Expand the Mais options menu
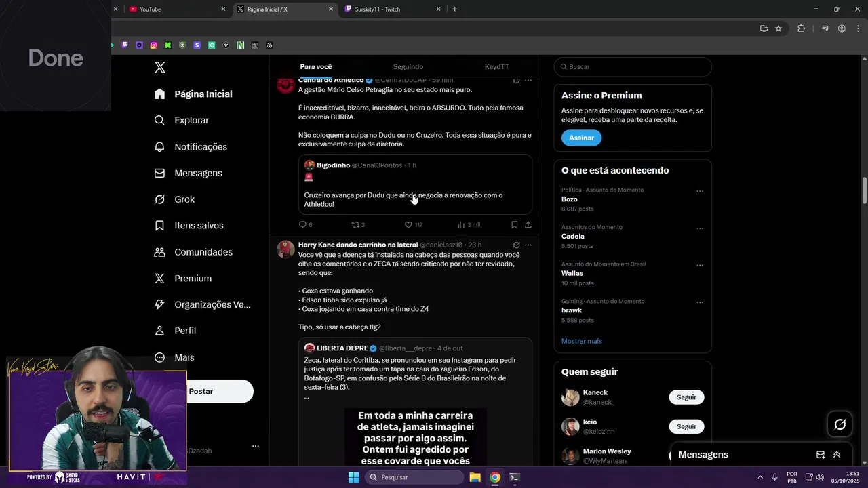Image resolution: width=868 pixels, height=488 pixels. tap(175, 357)
